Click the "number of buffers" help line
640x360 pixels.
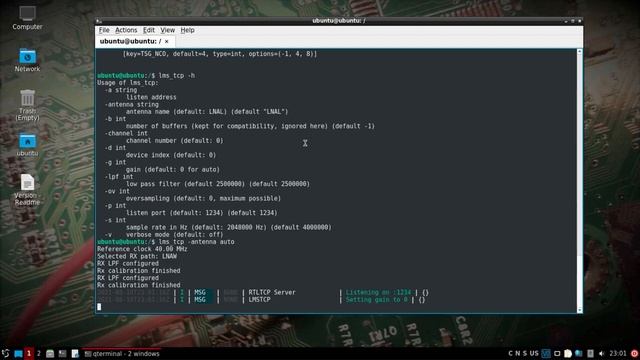pyautogui.click(x=250, y=126)
